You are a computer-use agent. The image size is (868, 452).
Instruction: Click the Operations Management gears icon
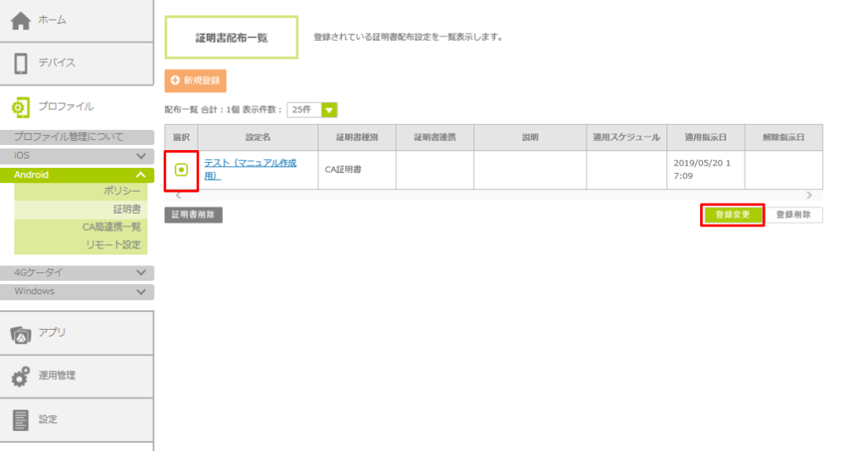click(x=21, y=377)
